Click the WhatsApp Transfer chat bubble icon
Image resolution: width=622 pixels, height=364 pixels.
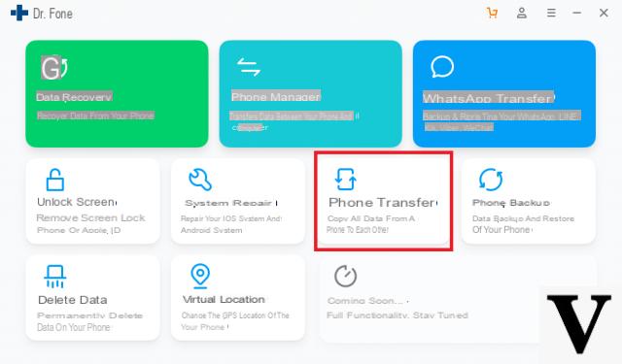pos(442,67)
